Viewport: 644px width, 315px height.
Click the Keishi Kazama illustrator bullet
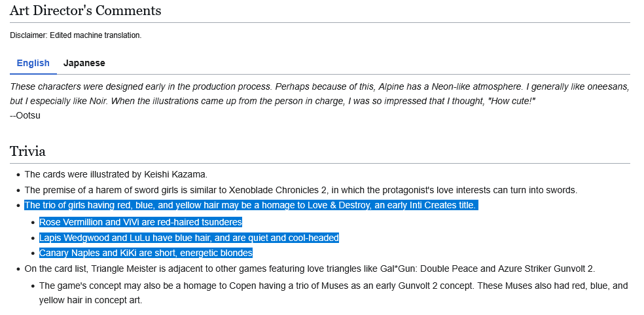point(116,174)
